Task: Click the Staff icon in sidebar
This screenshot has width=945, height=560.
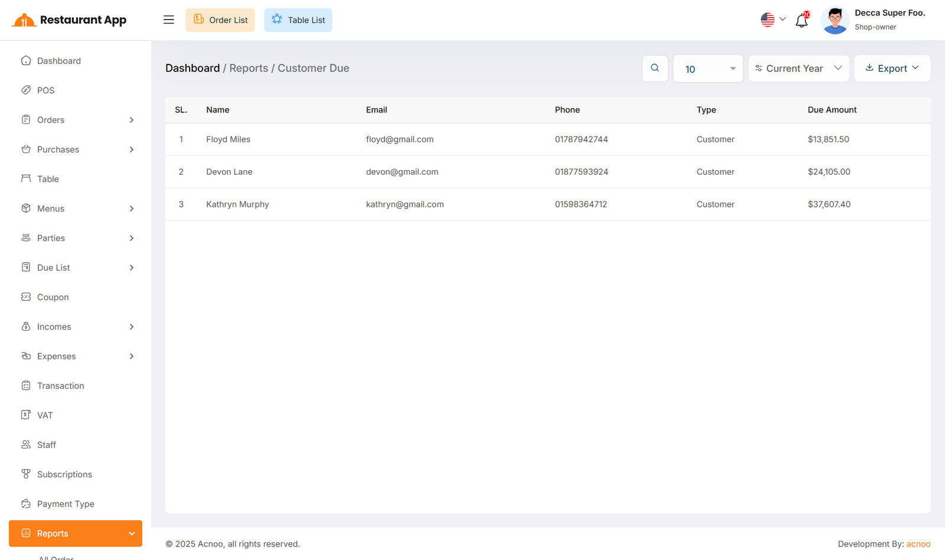Action: [26, 445]
